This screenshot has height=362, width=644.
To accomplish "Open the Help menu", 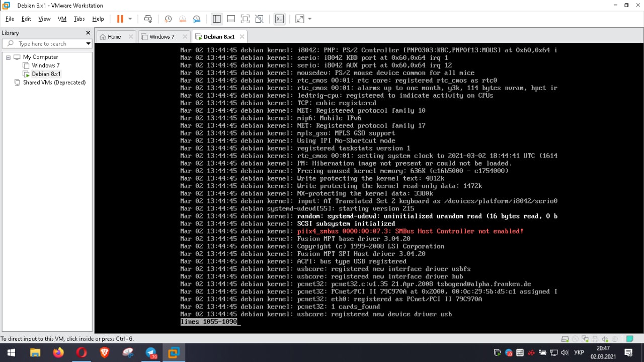I will tap(98, 19).
